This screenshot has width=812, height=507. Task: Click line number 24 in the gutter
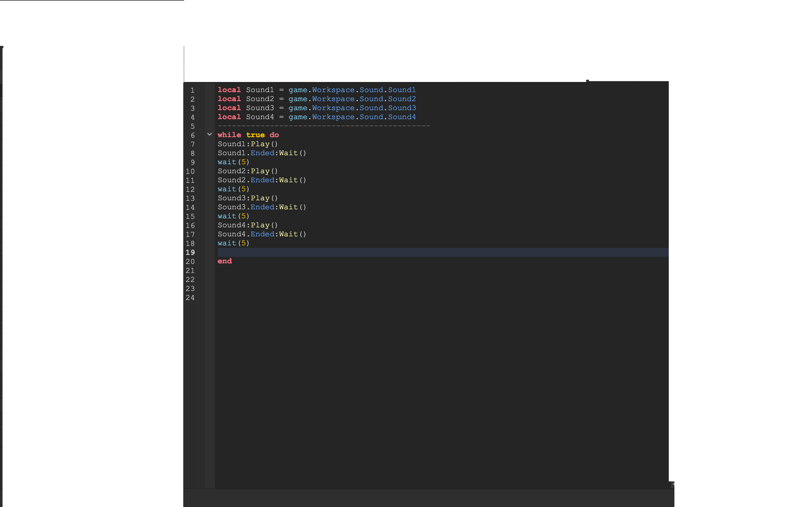190,297
